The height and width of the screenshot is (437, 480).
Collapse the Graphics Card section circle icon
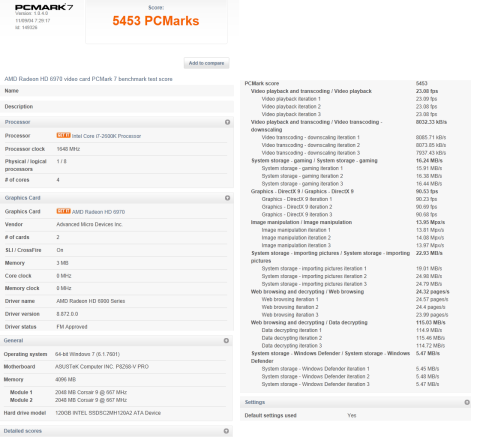coord(227,198)
